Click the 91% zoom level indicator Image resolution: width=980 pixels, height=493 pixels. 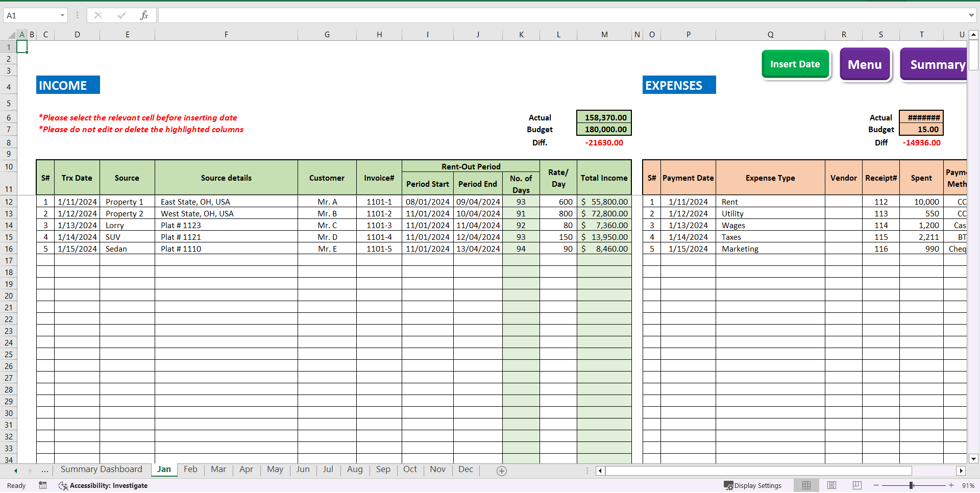coord(968,485)
